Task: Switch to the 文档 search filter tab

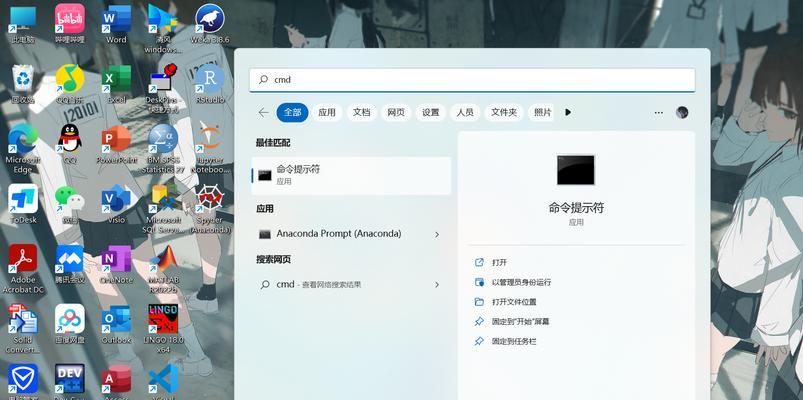Action: [362, 112]
